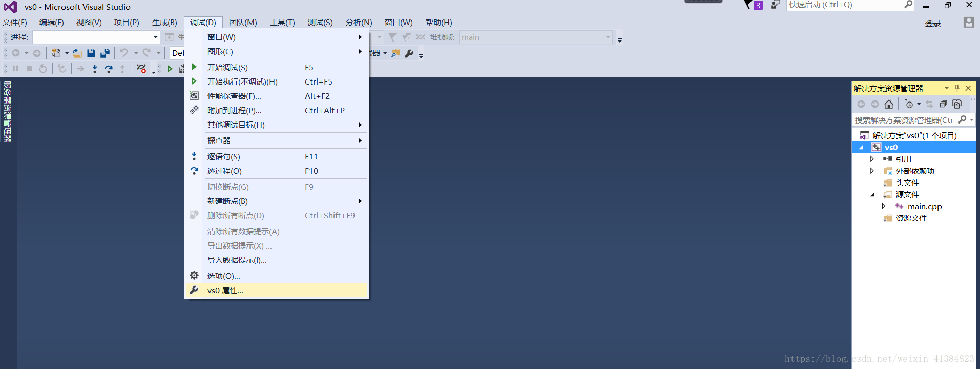Select 附加到进程(P)... menu item
Viewport: 980px width, 369px height.
277,110
